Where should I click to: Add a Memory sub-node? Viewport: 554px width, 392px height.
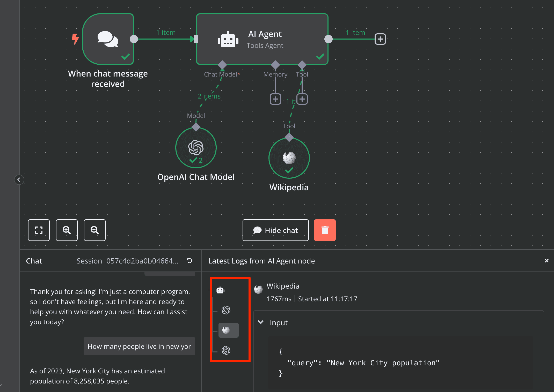[x=275, y=99]
